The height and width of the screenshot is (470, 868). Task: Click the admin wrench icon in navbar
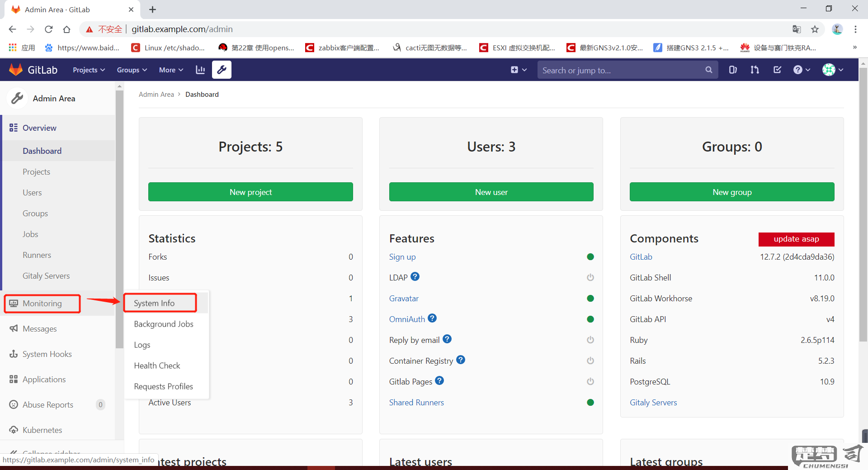222,70
